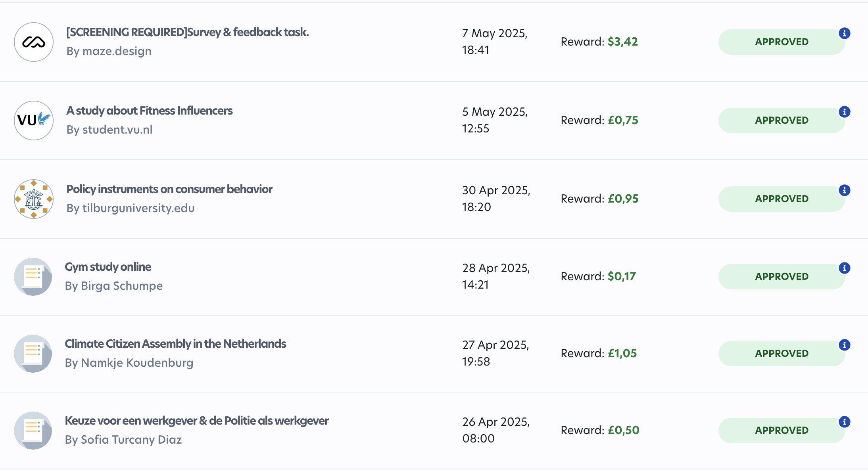
Task: Open A study about Fitness Influencers
Action: (150, 111)
